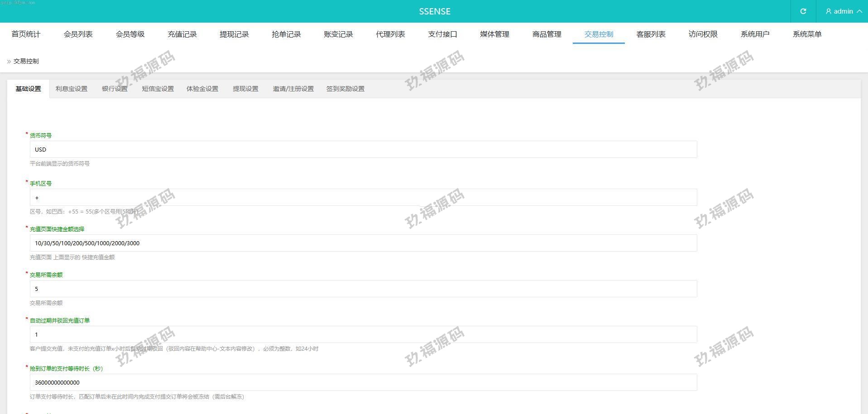The width and height of the screenshot is (868, 414).
Task: Click the refresh icon in header
Action: [803, 11]
